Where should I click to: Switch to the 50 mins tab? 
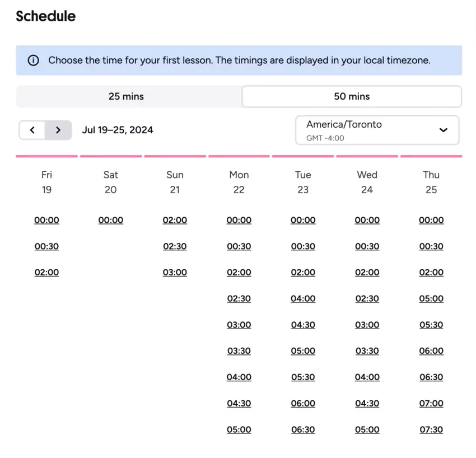[352, 96]
